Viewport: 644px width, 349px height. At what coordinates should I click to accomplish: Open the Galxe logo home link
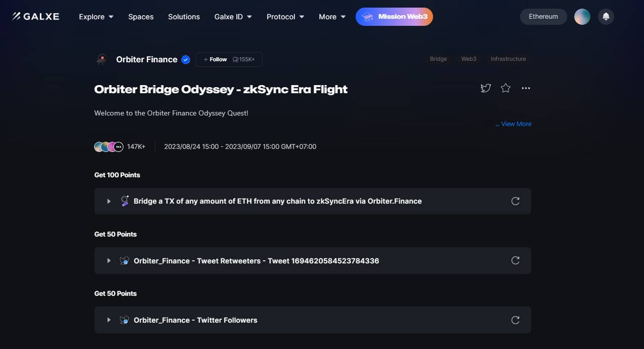35,17
